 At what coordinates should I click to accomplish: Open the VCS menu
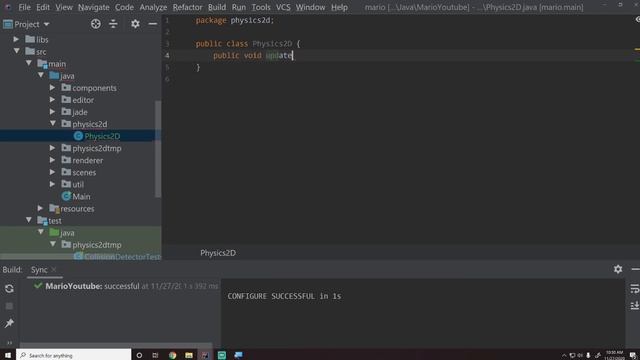283,7
